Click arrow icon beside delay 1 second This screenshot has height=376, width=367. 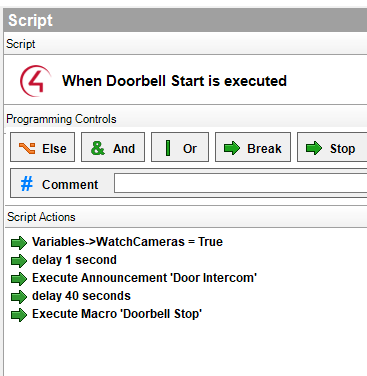pos(19,260)
